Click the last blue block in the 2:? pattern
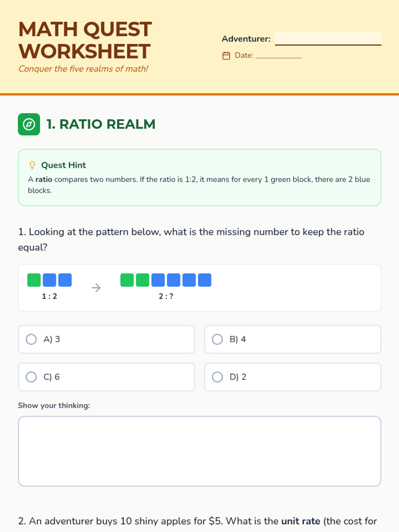Viewport: 399px width, 532px height. click(204, 280)
